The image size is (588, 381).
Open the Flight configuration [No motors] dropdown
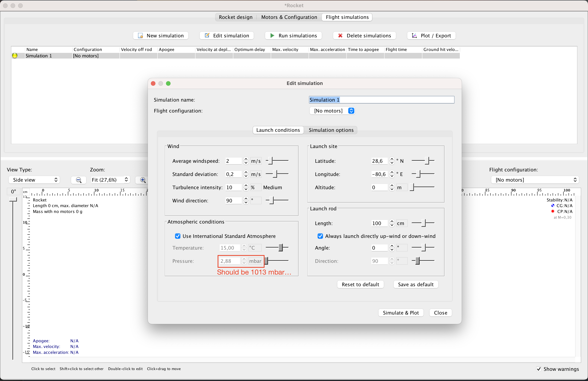[332, 111]
